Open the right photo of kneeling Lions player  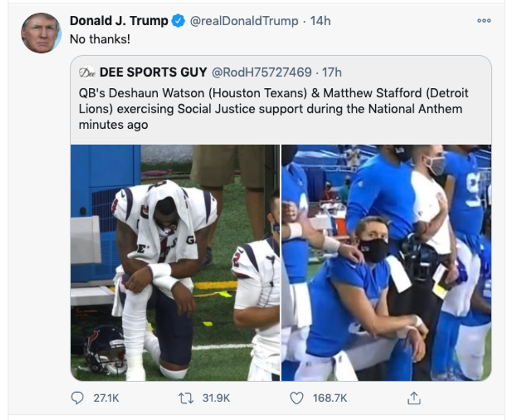click(x=386, y=262)
